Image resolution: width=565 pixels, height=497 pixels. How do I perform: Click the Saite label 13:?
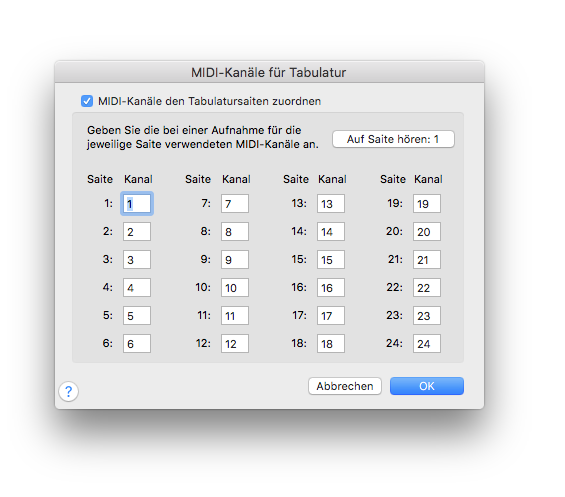(299, 203)
